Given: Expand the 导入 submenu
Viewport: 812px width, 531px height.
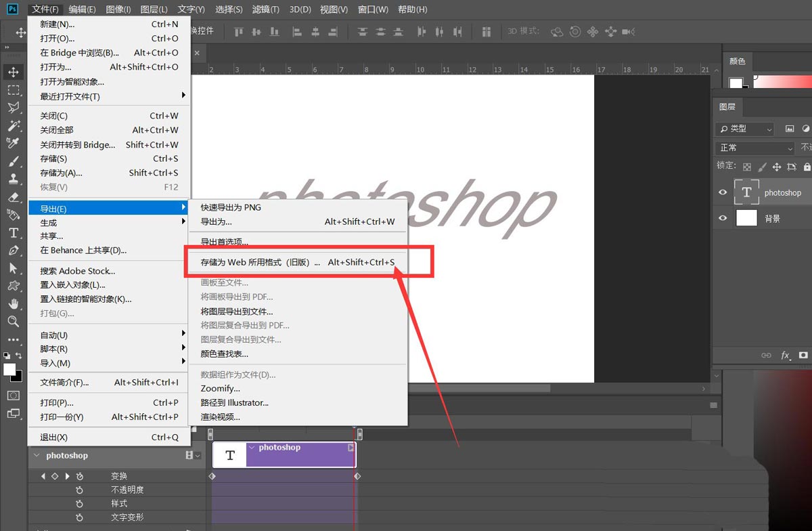Looking at the screenshot, I should point(109,363).
